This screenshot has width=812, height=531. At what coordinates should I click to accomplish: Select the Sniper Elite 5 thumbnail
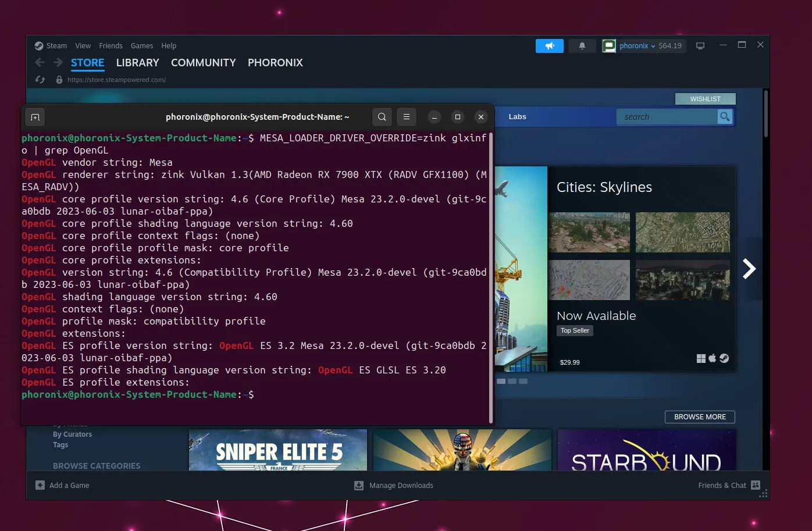pyautogui.click(x=278, y=450)
